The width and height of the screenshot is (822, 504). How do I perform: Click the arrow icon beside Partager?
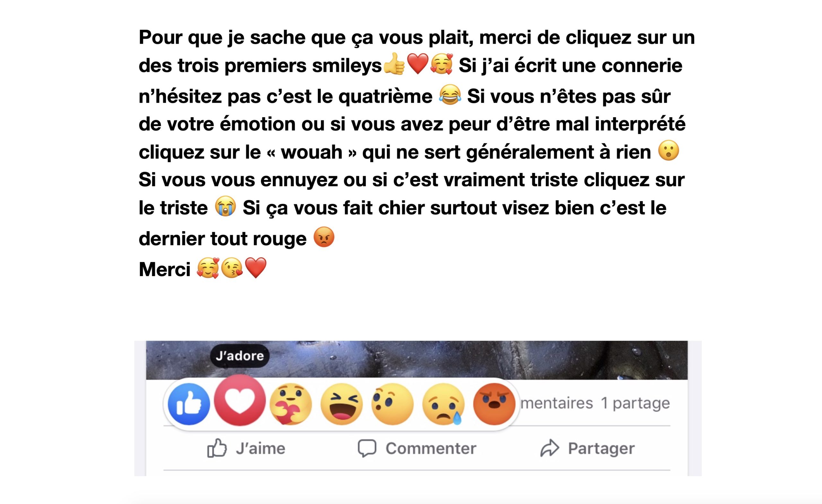(x=549, y=448)
